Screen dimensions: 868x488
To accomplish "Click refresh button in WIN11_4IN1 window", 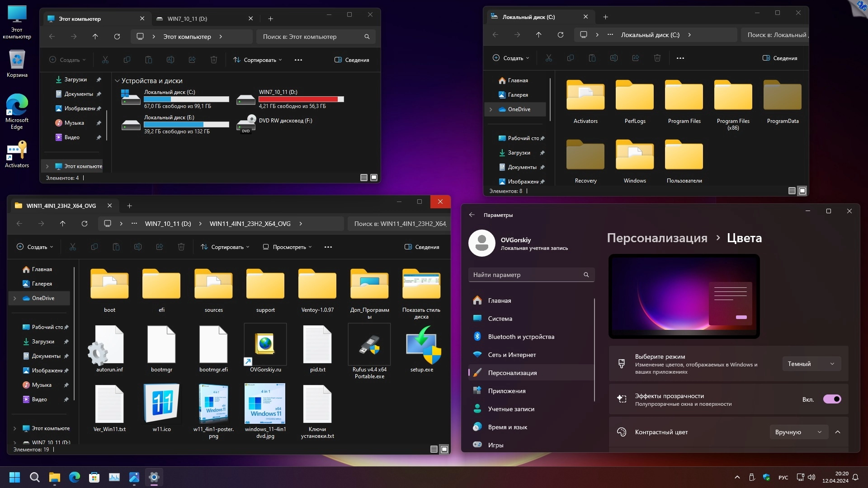I will coord(85,224).
